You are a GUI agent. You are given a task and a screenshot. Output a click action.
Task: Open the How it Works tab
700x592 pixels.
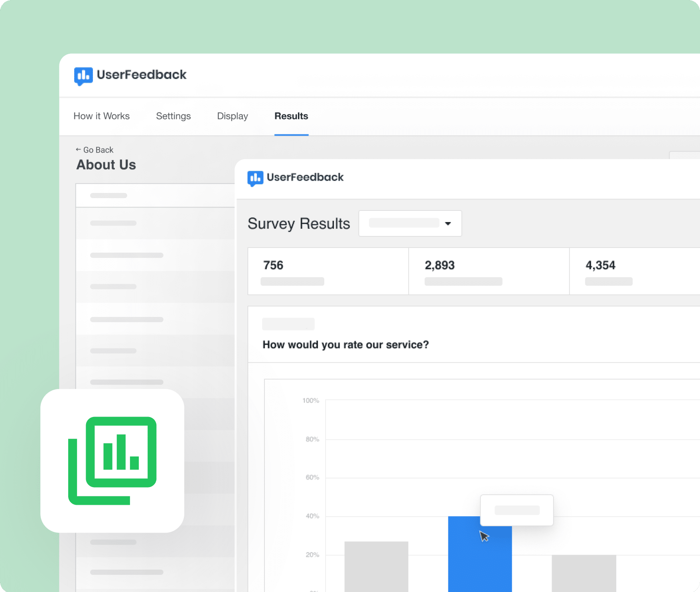click(x=102, y=116)
